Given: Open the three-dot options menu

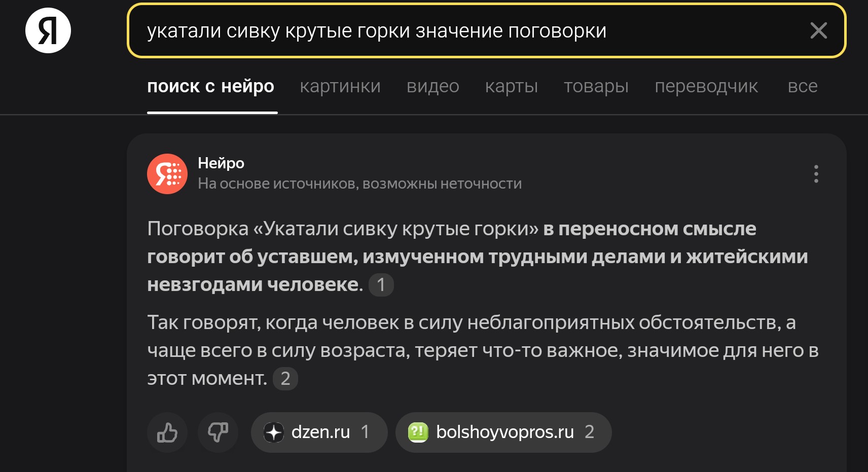Looking at the screenshot, I should coord(816,174).
